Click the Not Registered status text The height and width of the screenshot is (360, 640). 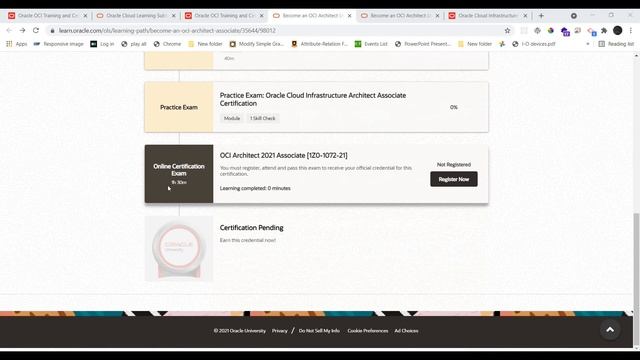tap(453, 164)
